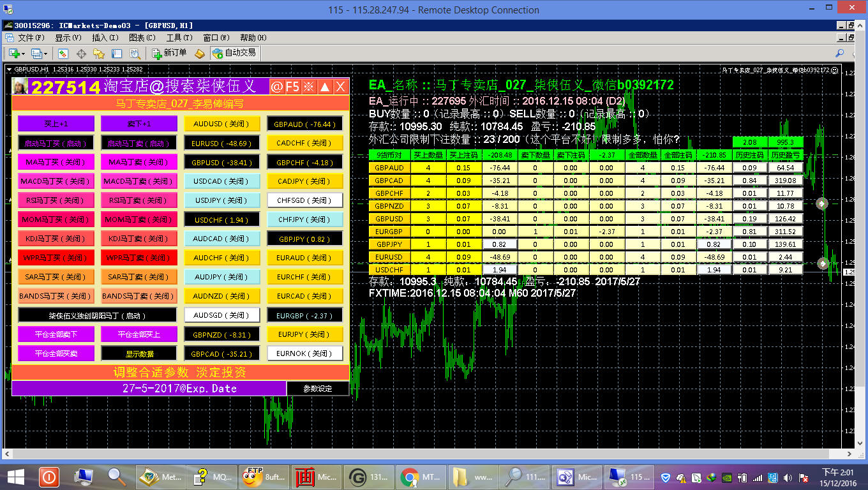Image resolution: width=868 pixels, height=490 pixels.
Task: Click the volume speaker tray icon
Action: click(x=788, y=477)
